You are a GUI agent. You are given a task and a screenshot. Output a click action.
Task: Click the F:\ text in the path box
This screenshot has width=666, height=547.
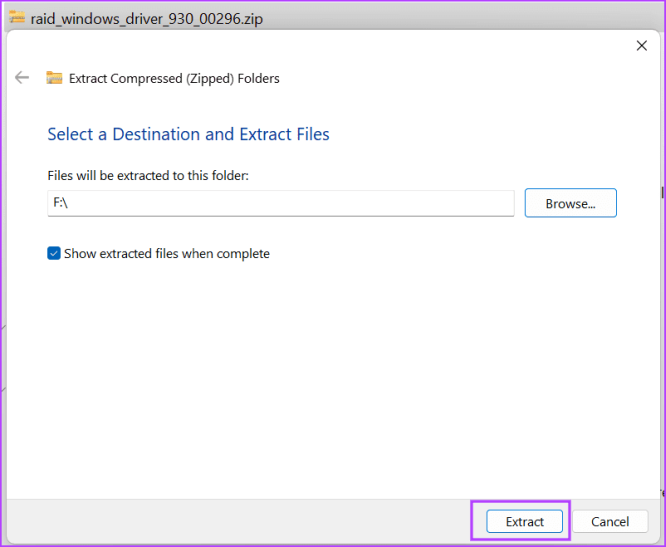pyautogui.click(x=62, y=203)
